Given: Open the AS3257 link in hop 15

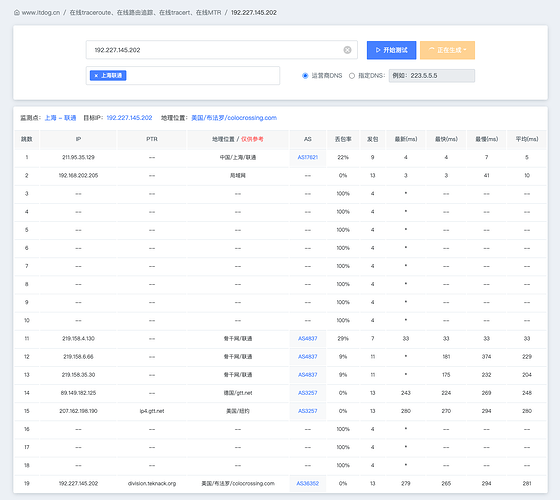Looking at the screenshot, I should pos(308,411).
